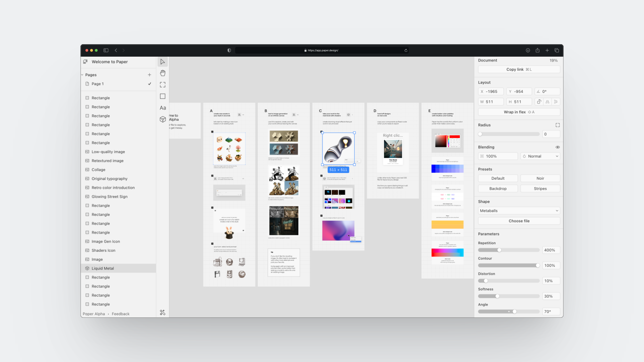Screen dimensions: 644x362
Task: Flip the selection horizontally
Action: (x=547, y=102)
